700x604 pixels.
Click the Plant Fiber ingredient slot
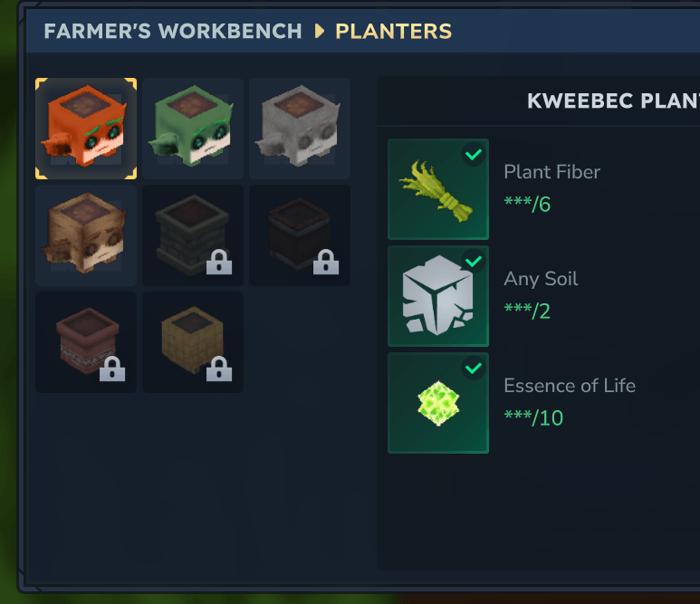pyautogui.click(x=438, y=189)
